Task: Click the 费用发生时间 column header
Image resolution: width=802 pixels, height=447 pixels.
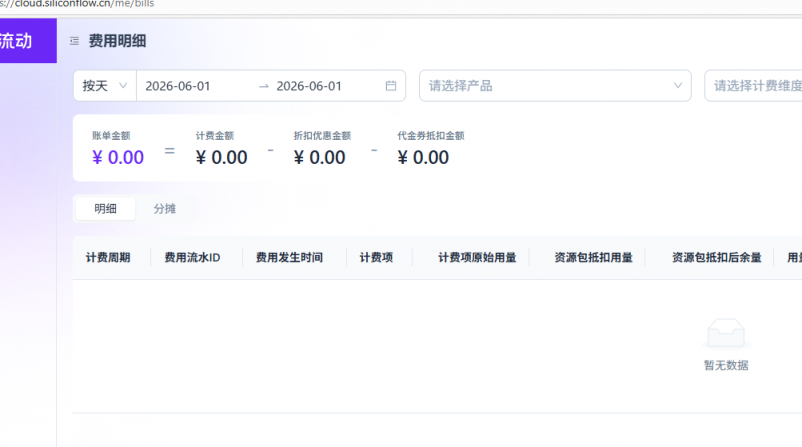Action: [289, 258]
